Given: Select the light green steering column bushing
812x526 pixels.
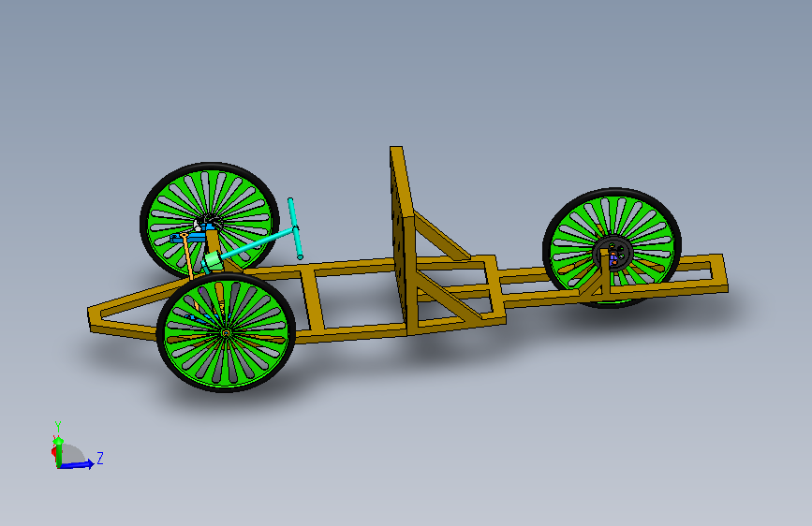Looking at the screenshot, I should click(x=214, y=261).
